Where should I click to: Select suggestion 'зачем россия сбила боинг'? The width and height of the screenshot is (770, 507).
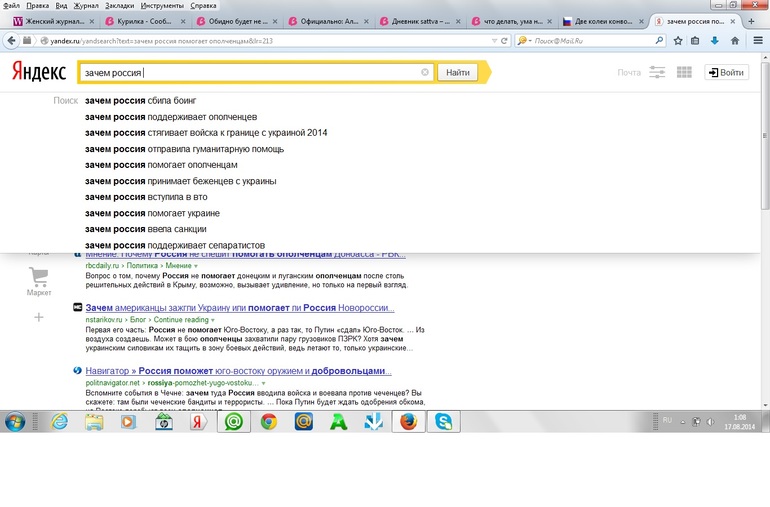(140, 101)
